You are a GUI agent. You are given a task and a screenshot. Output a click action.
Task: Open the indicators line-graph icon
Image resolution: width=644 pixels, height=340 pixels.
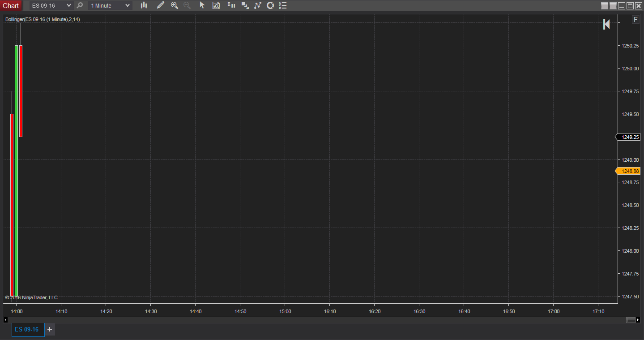pyautogui.click(x=257, y=5)
